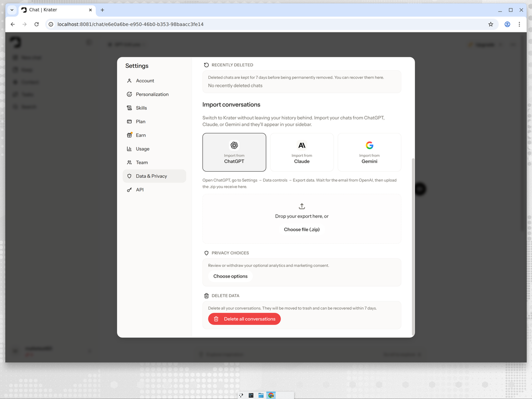Close the Chat | Krater tab

coord(90,10)
